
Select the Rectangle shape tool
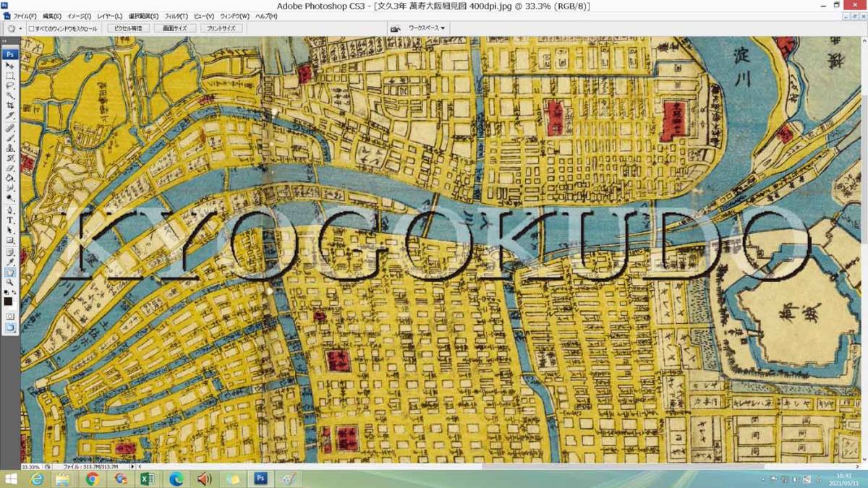tap(10, 240)
